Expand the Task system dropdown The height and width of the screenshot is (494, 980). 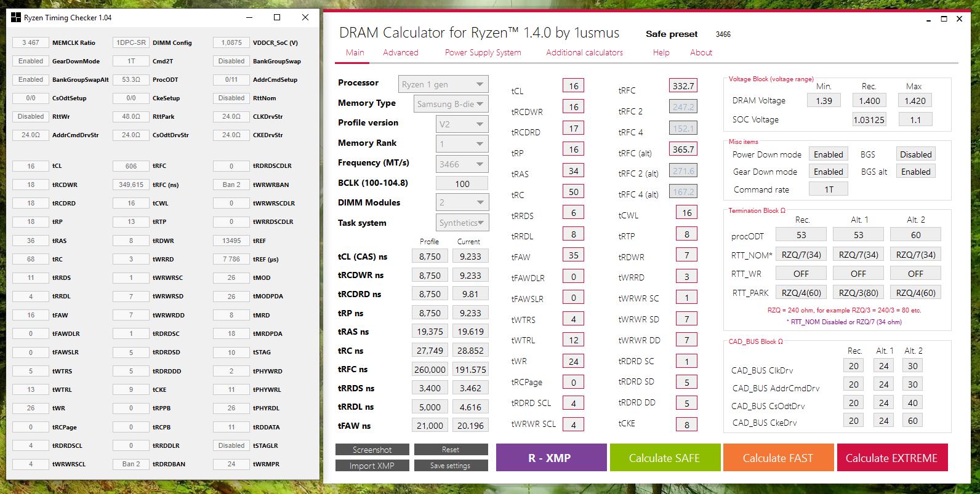point(462,223)
